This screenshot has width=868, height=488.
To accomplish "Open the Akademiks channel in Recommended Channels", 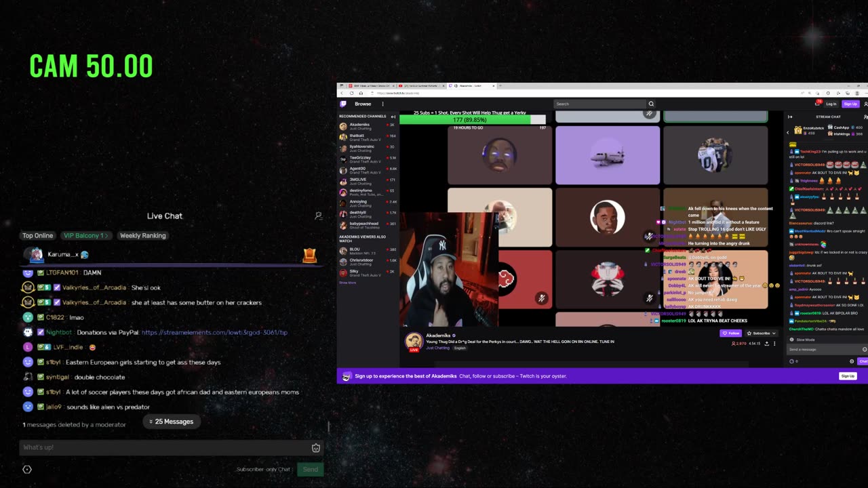I will tap(368, 126).
